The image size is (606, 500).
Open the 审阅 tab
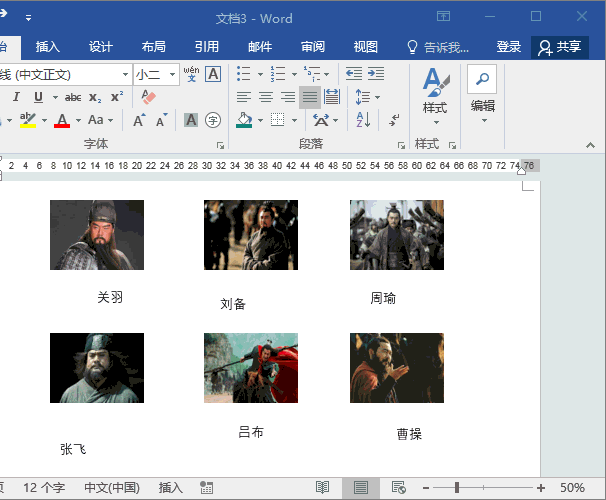pyautogui.click(x=313, y=47)
